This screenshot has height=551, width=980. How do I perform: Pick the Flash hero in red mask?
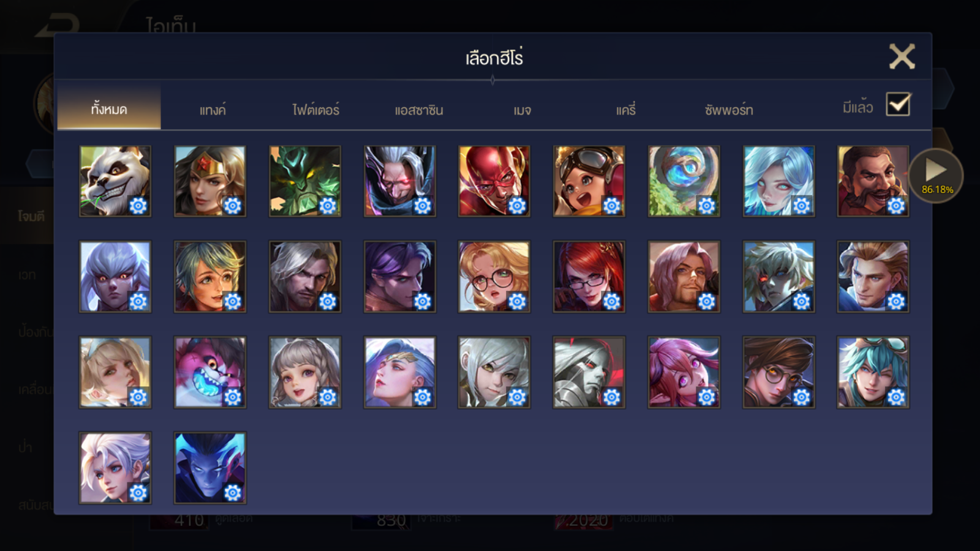(x=494, y=181)
